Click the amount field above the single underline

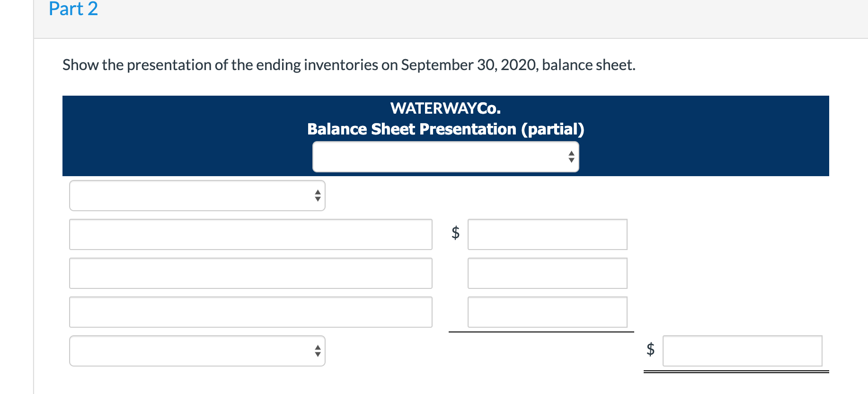547,312
